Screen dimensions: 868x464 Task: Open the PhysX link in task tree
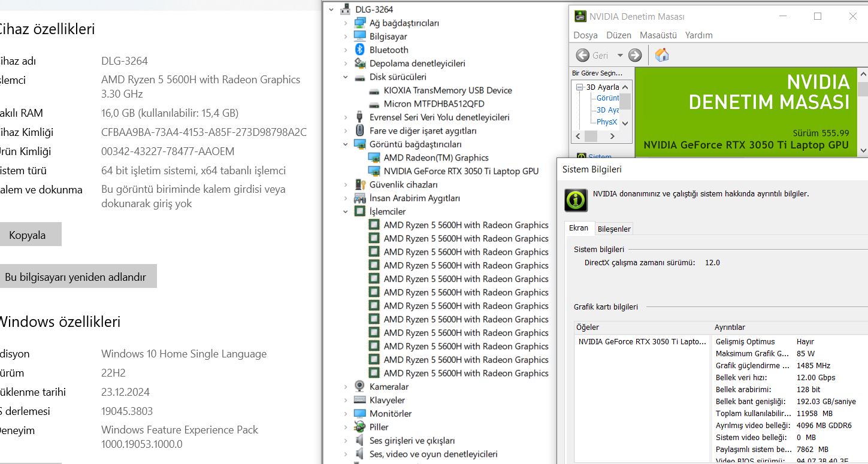point(607,122)
